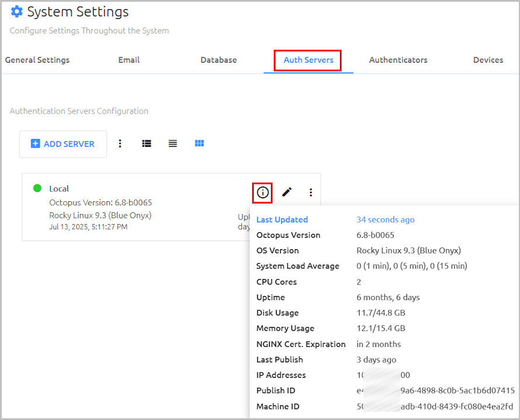The width and height of the screenshot is (520, 420).
Task: Show info for the Local server
Action: point(263,192)
